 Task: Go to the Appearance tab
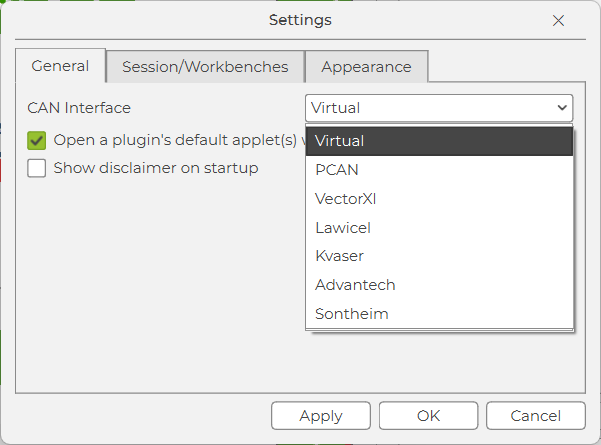[x=366, y=67]
